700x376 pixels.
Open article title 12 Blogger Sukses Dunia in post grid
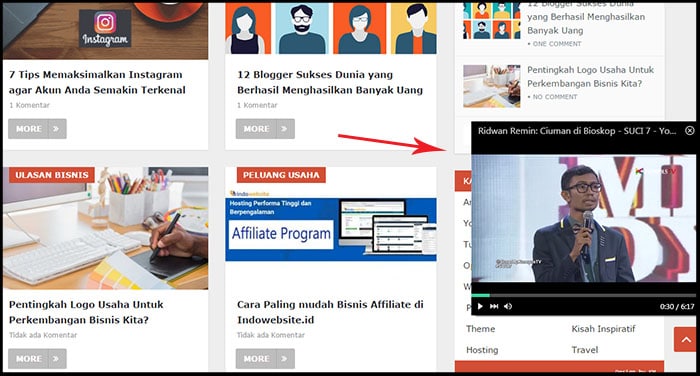(x=330, y=82)
